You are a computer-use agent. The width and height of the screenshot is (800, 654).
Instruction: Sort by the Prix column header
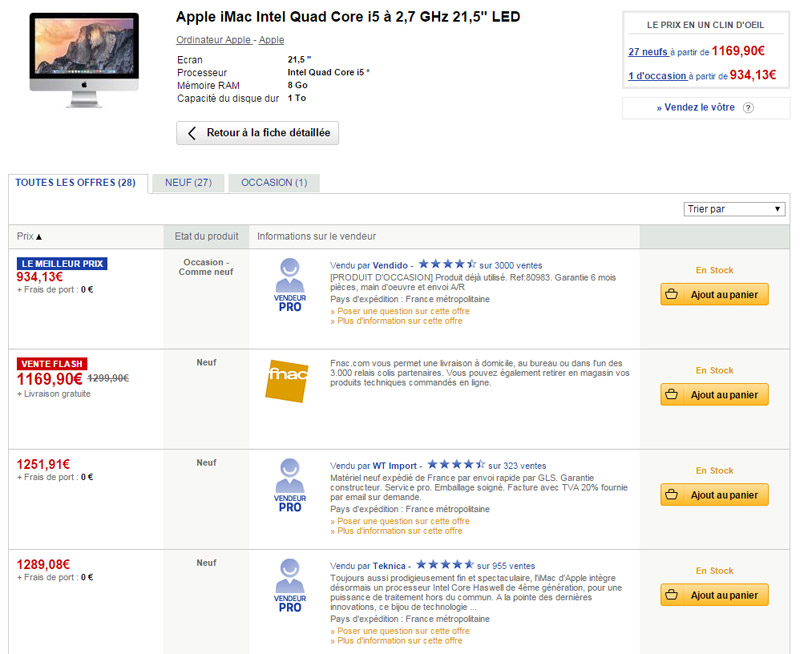pos(30,237)
